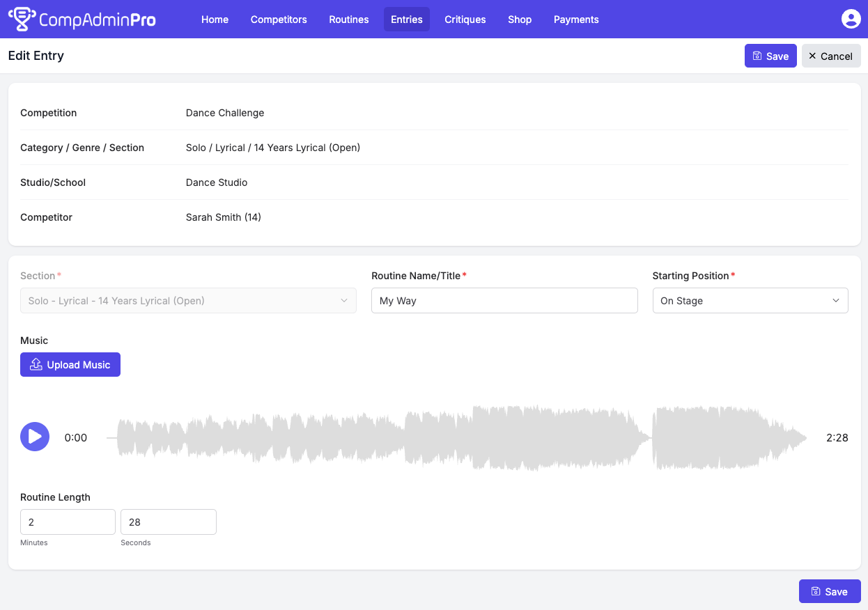Click the Seconds input field
Image resolution: width=868 pixels, height=610 pixels.
(x=169, y=522)
